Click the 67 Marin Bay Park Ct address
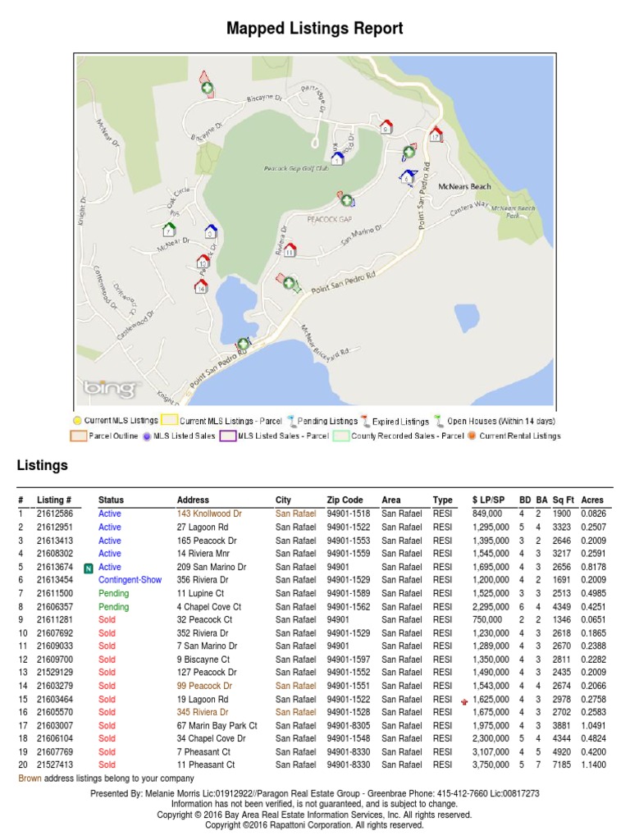The image size is (630, 840). click(217, 725)
